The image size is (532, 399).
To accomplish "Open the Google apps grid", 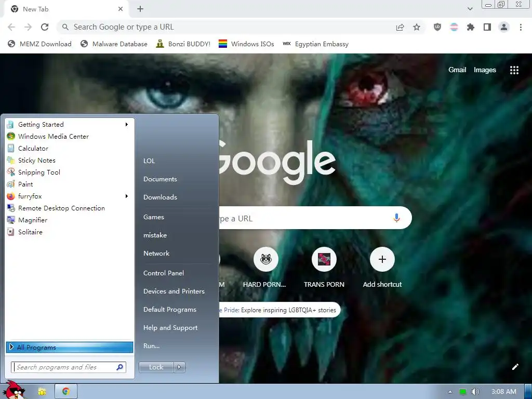I will [514, 70].
